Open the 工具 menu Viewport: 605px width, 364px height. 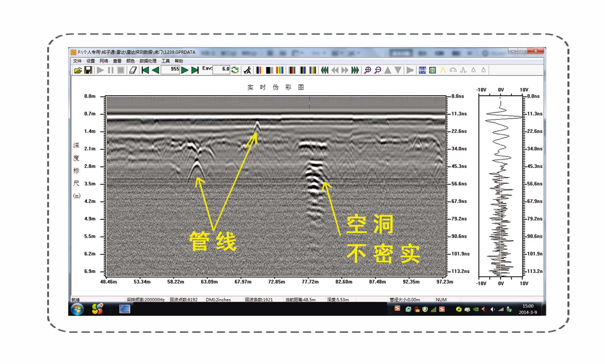165,61
